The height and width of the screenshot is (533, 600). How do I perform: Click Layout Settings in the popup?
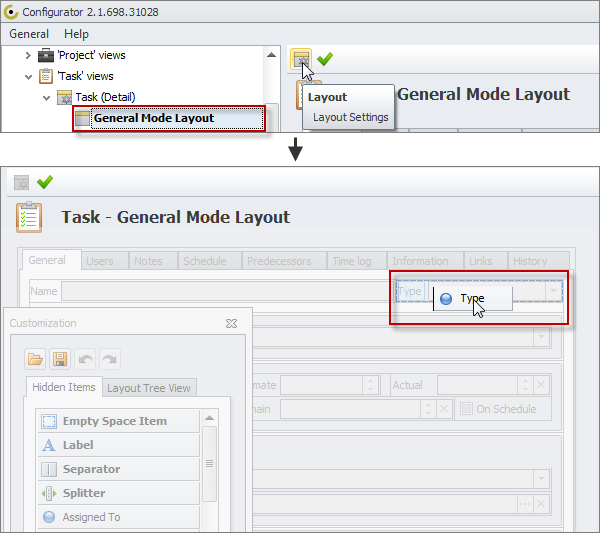tap(350, 117)
